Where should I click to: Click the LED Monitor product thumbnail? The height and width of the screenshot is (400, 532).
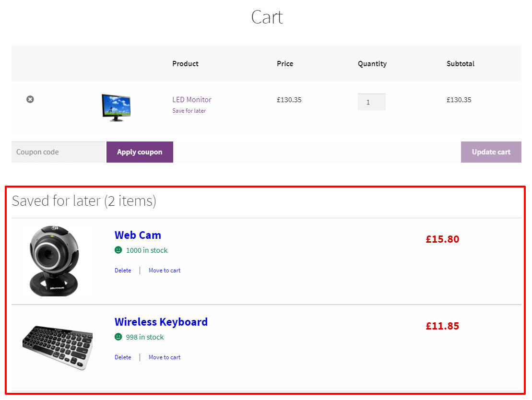coord(116,107)
